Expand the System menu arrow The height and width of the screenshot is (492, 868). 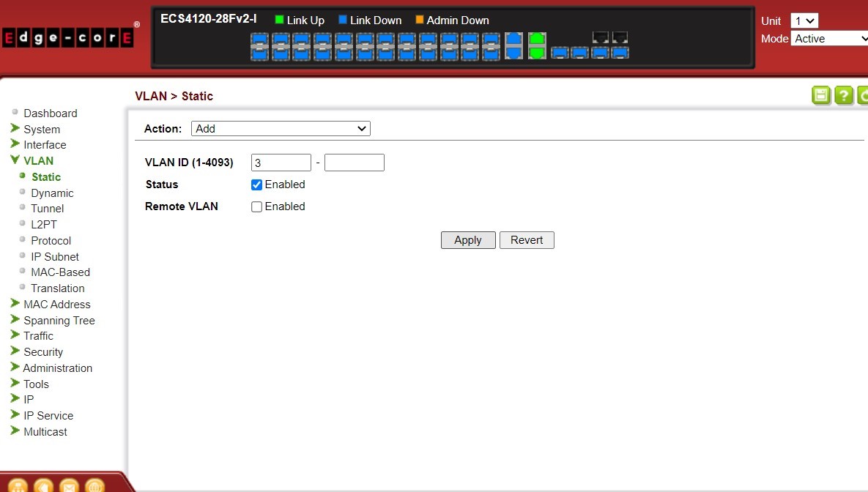pyautogui.click(x=15, y=128)
